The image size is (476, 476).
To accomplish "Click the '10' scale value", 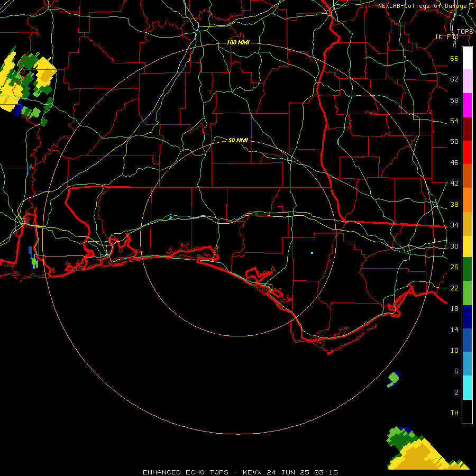I will (454, 350).
